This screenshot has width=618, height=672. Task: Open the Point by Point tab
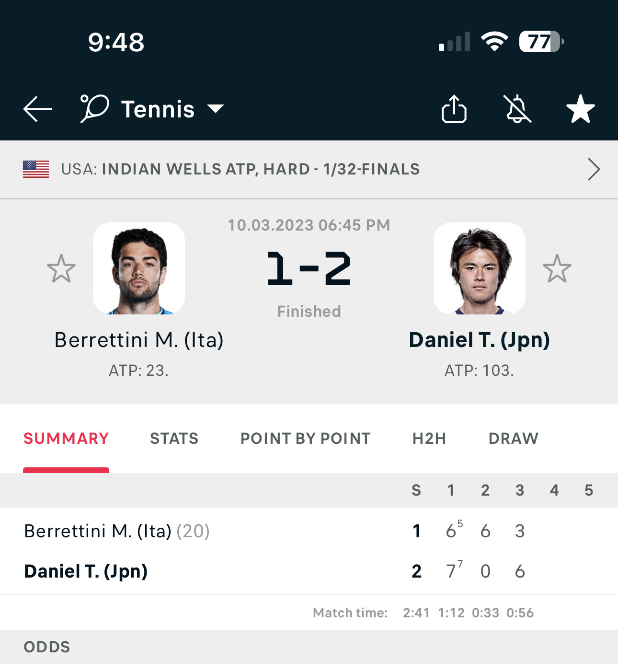305,439
